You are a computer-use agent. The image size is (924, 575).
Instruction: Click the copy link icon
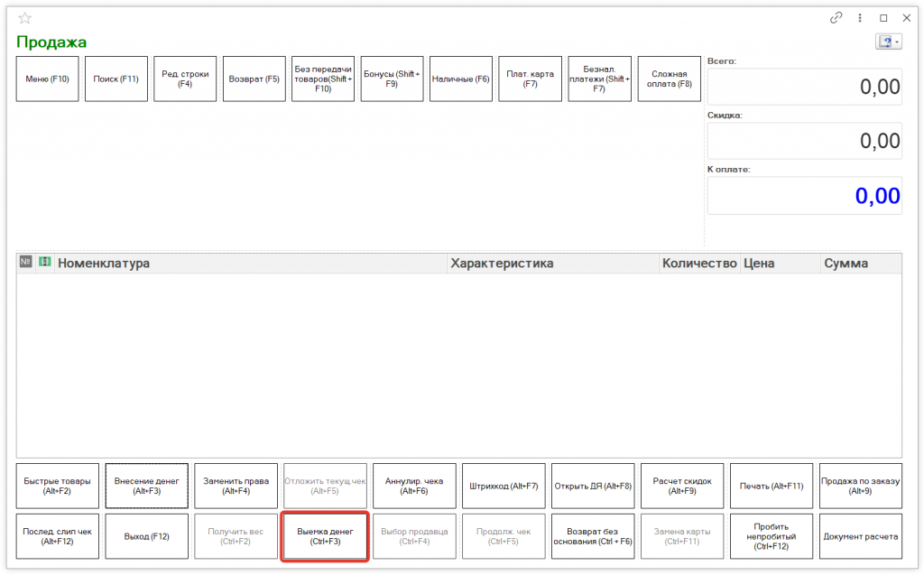(836, 18)
